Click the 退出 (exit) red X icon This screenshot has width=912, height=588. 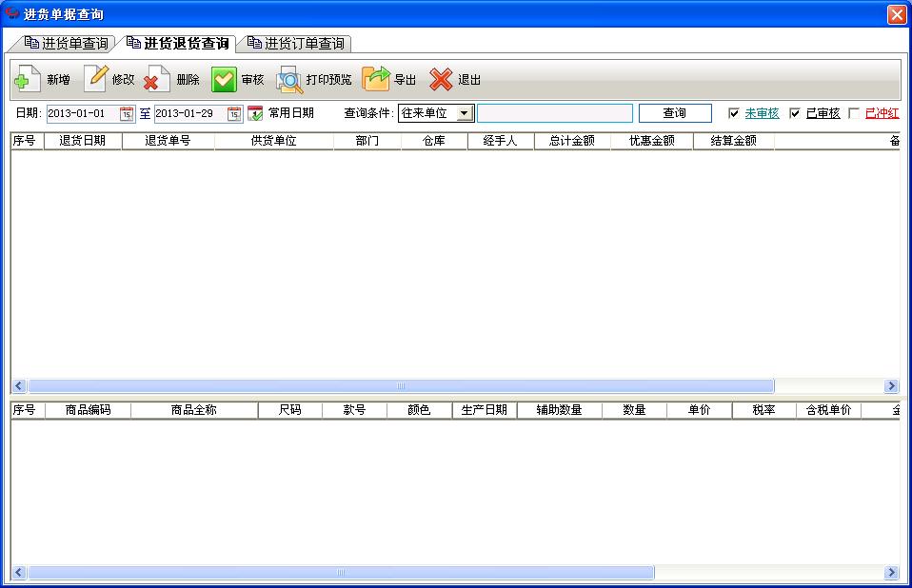tap(441, 80)
